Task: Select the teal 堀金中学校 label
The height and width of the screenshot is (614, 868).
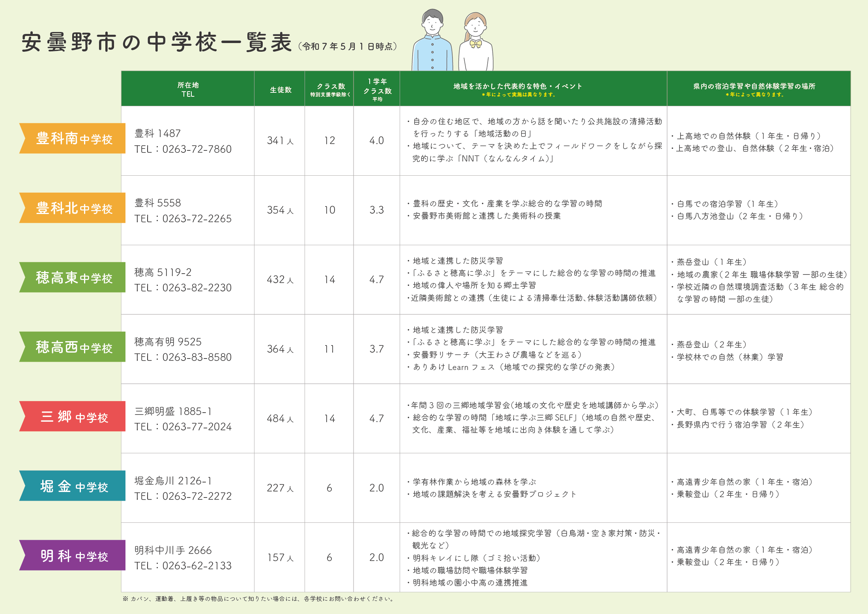Action: pos(73,486)
